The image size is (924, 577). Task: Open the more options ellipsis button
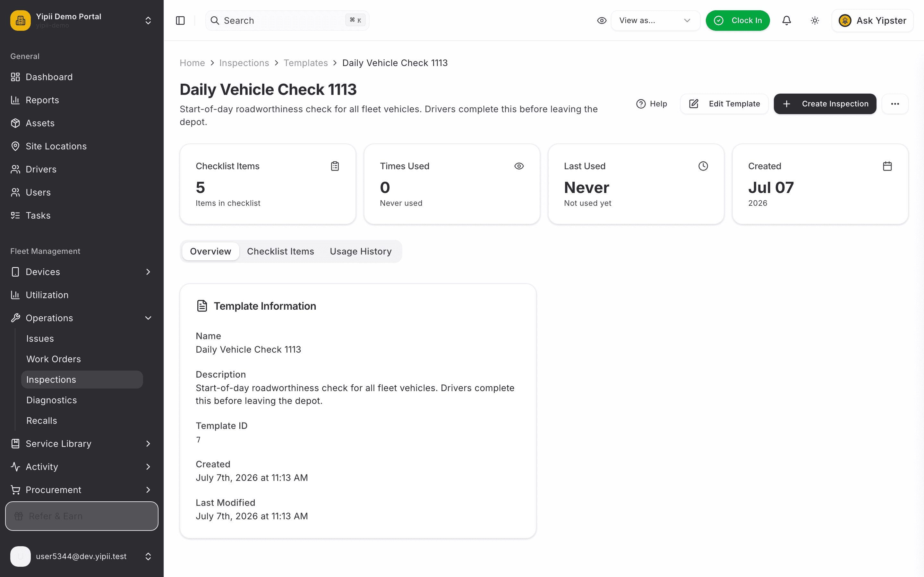pos(895,104)
